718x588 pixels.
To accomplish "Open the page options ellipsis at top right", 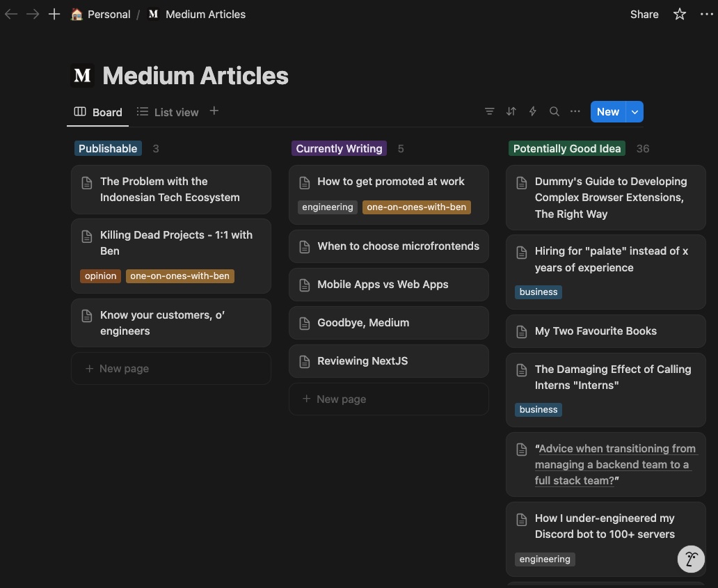I will pos(707,14).
